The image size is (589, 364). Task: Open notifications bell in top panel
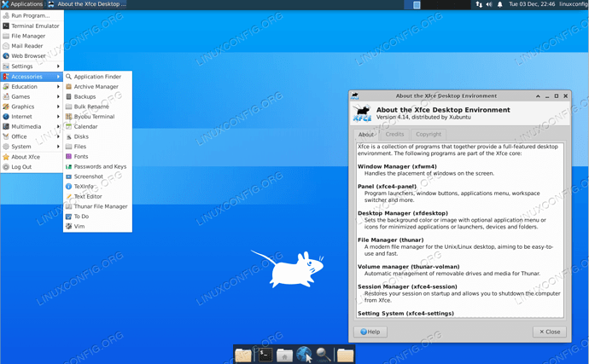500,4
